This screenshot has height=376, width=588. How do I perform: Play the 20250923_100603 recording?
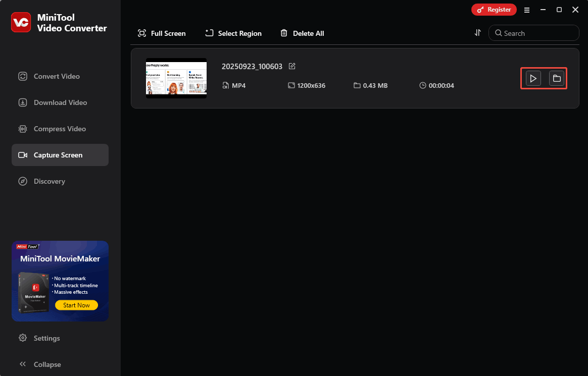pyautogui.click(x=533, y=78)
